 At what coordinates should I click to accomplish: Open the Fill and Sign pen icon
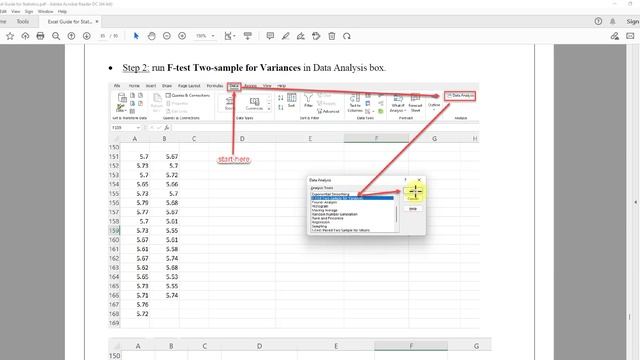(x=615, y=36)
